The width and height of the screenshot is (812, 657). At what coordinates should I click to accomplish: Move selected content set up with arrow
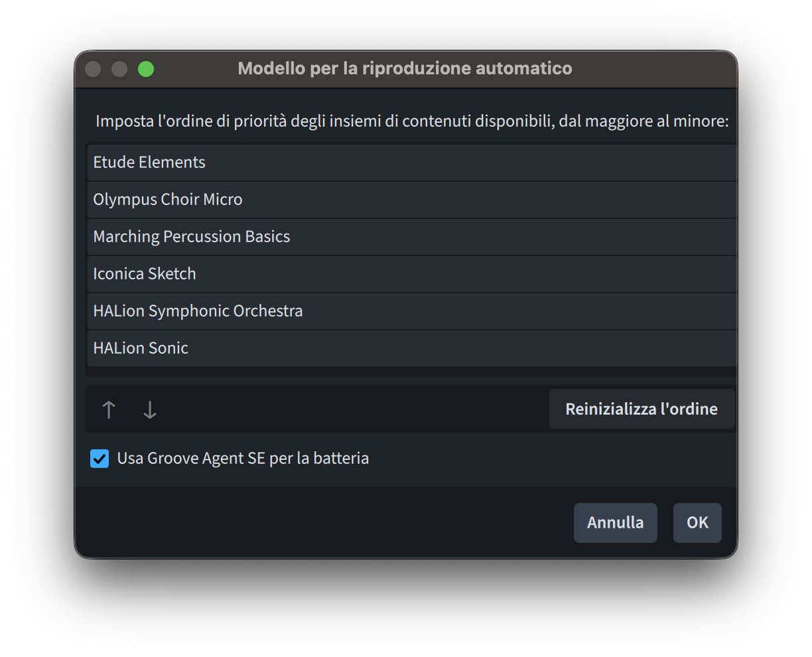[109, 409]
